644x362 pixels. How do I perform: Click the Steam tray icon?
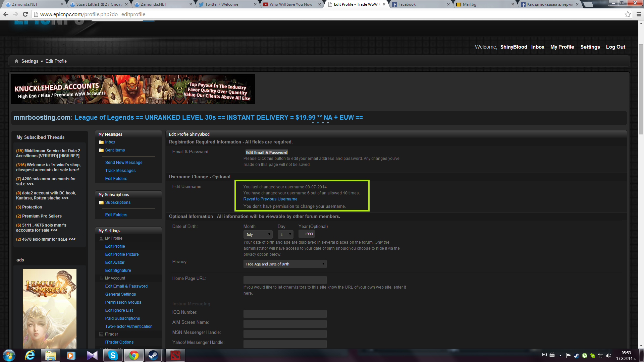coord(577,356)
